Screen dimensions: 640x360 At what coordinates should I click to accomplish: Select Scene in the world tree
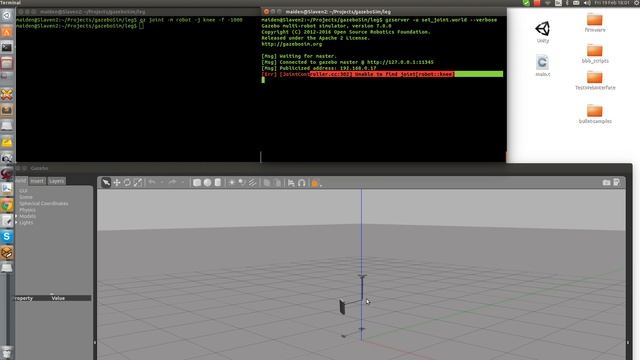pyautogui.click(x=26, y=197)
